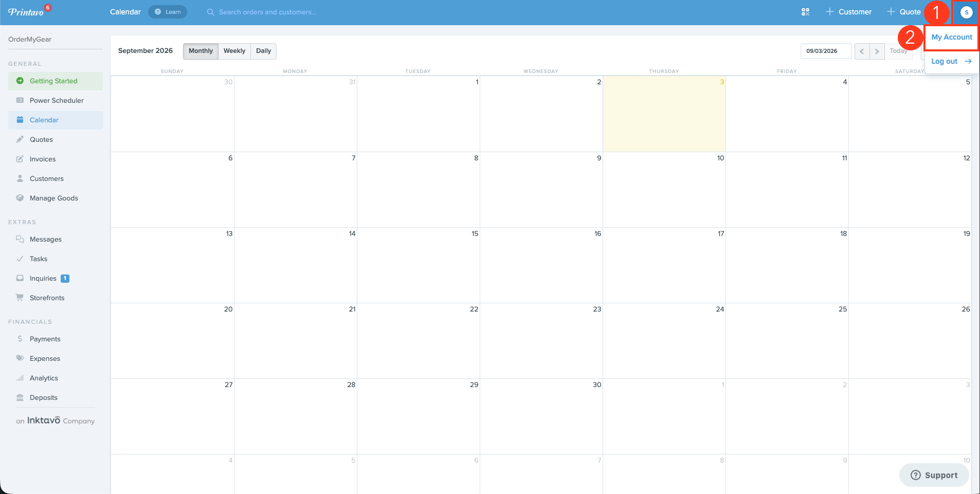Click the search orders and customers field
Screen dimensions: 980x494
[267, 12]
